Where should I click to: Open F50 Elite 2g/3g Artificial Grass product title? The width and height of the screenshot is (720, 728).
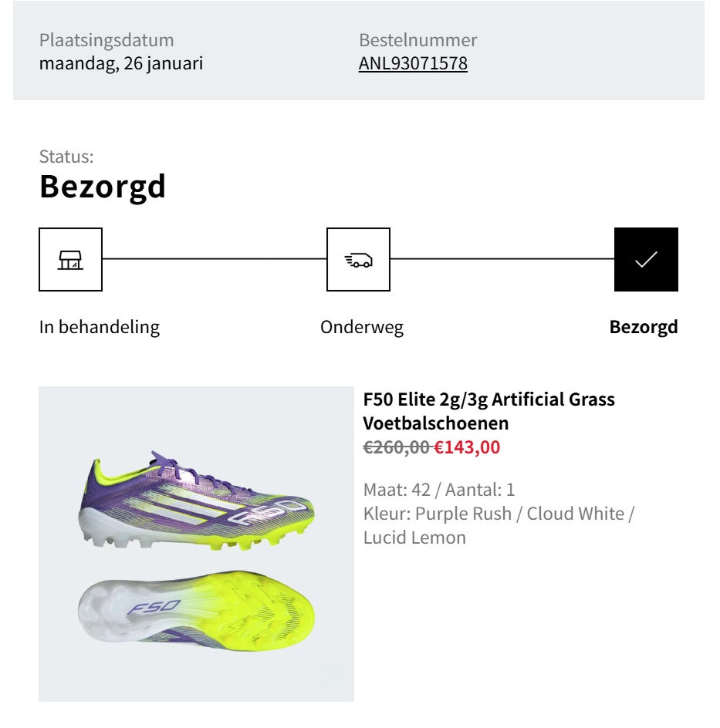point(488,411)
